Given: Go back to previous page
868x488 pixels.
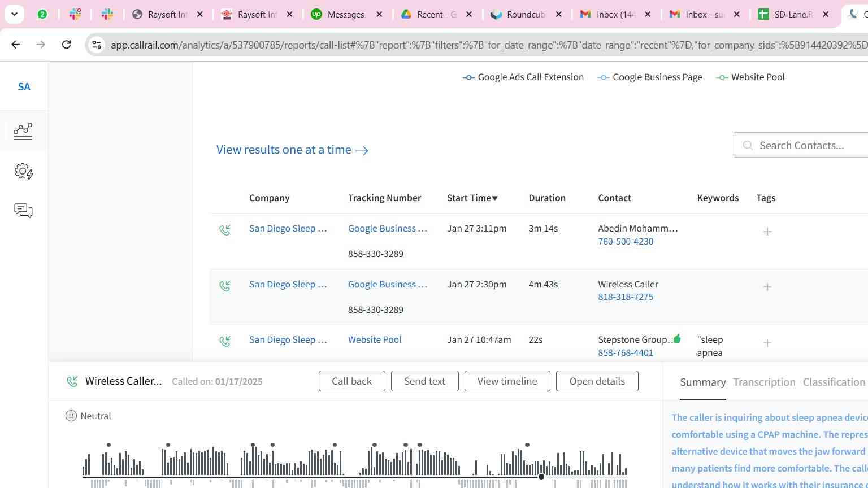Looking at the screenshot, I should [x=16, y=44].
